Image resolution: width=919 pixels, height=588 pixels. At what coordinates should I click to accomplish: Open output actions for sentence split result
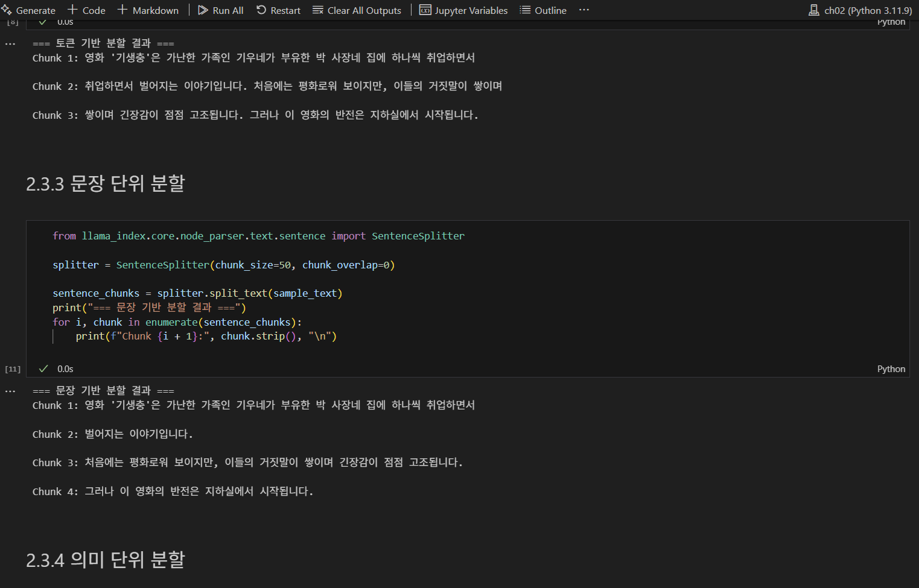[10, 391]
